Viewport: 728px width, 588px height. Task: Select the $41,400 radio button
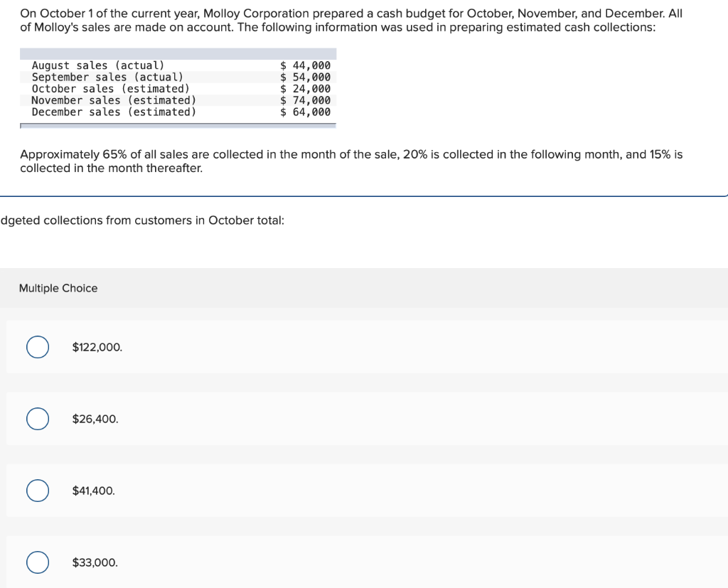[x=38, y=491]
